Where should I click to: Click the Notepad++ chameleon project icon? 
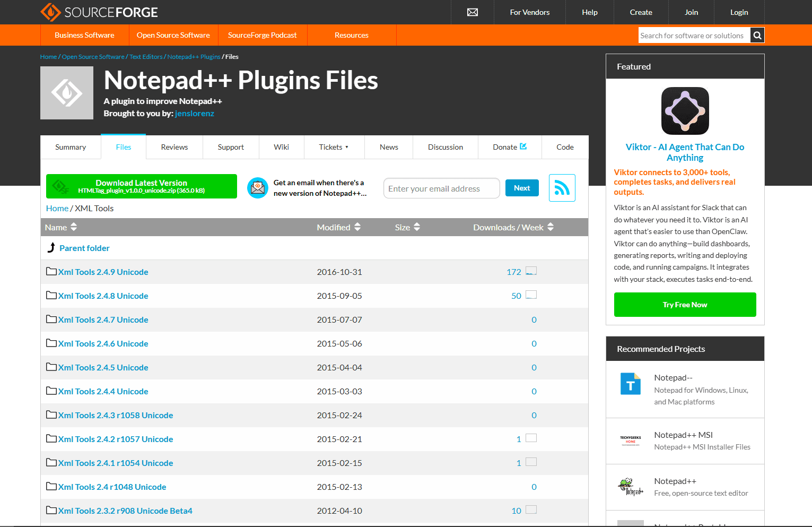coord(631,487)
